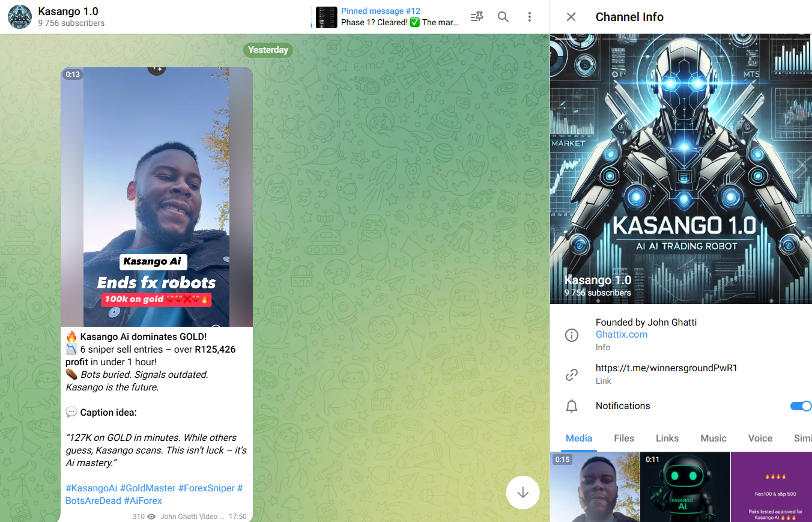The width and height of the screenshot is (812, 522).
Task: Click the 17:50 message timestamp
Action: pos(238,517)
